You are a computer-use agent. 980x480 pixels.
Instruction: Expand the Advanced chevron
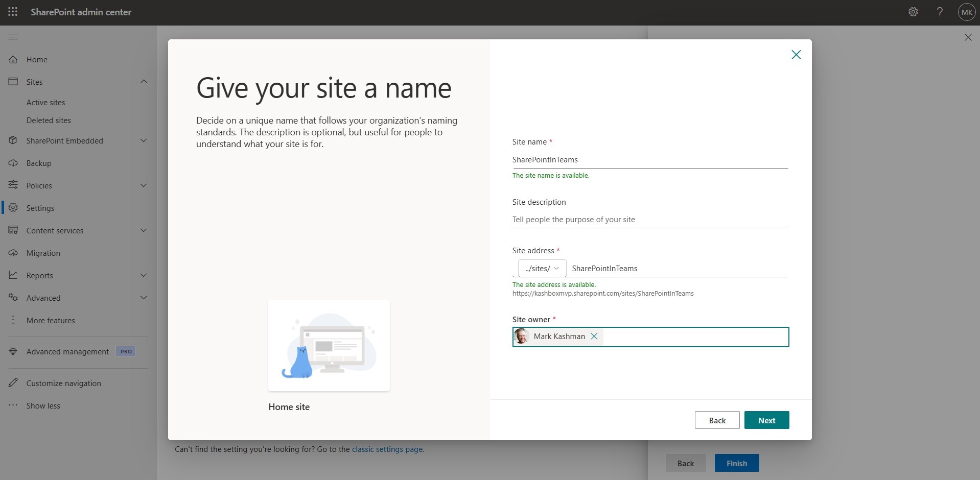(x=144, y=298)
